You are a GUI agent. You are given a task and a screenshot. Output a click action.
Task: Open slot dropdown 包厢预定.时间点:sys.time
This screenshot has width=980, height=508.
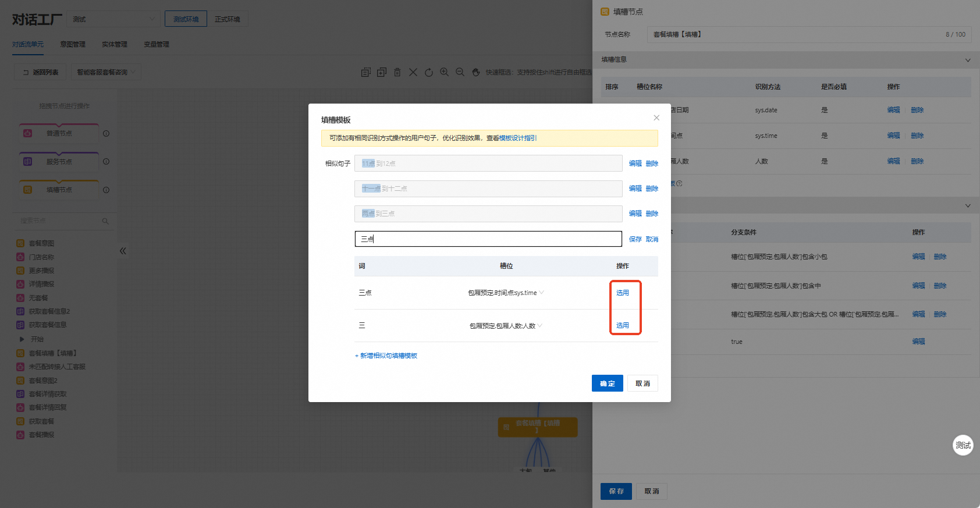point(506,293)
